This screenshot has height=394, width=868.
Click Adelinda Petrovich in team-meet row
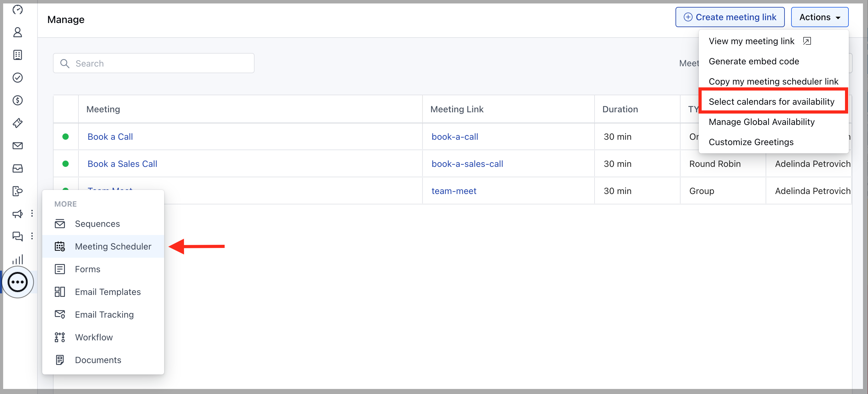(x=813, y=191)
